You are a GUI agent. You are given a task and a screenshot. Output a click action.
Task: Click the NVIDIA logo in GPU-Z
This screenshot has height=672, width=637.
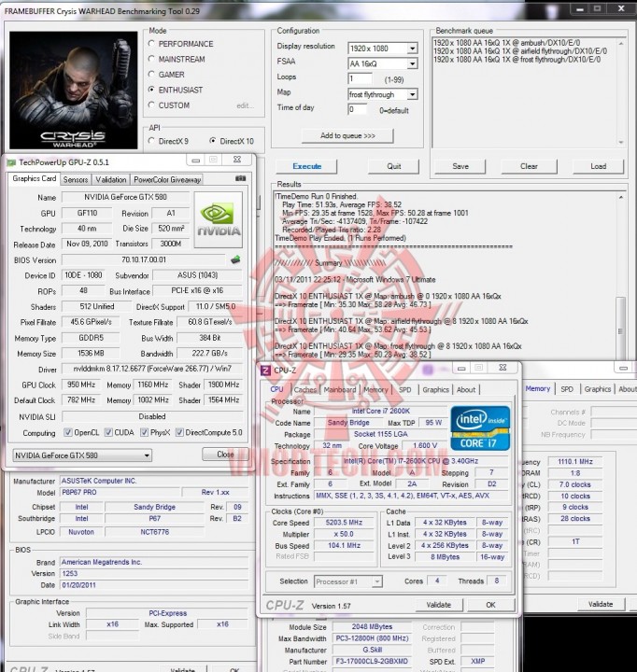(219, 220)
